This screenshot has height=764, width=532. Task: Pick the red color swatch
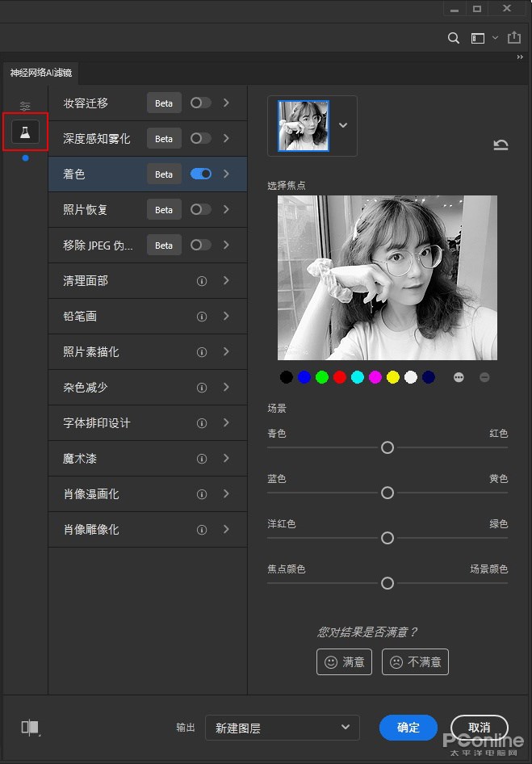[340, 377]
